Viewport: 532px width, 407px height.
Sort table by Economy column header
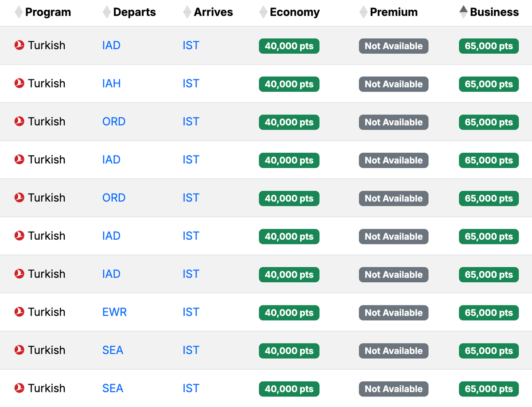[294, 12]
